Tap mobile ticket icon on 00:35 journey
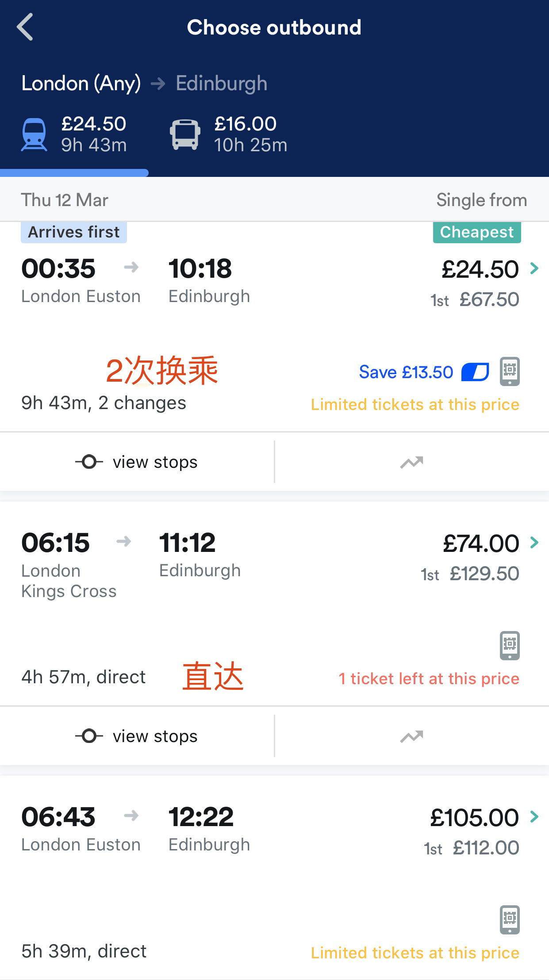This screenshot has height=980, width=549. pyautogui.click(x=510, y=371)
